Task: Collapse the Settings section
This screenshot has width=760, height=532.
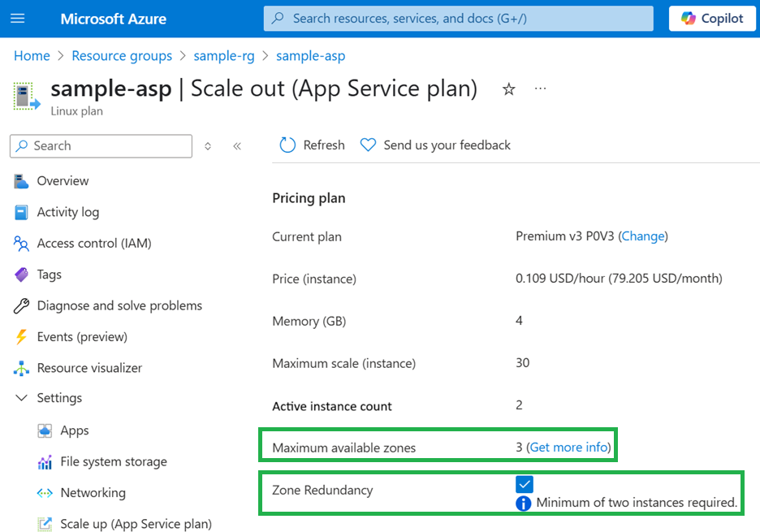Action: [22, 398]
